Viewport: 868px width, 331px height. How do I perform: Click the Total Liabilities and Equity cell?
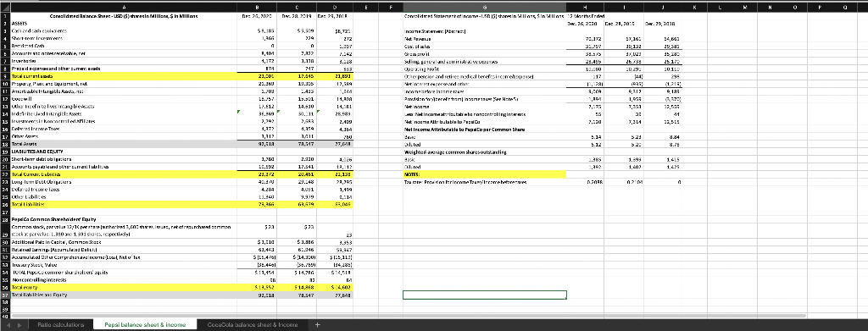(x=124, y=295)
